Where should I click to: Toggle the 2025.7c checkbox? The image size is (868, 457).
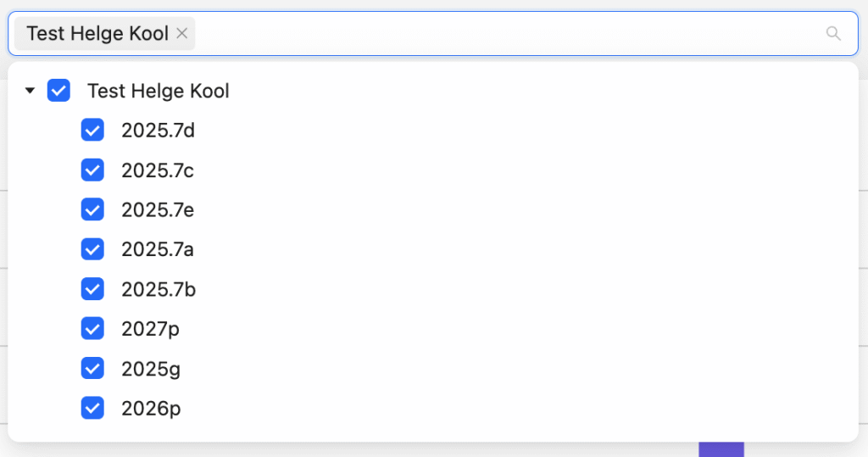click(92, 170)
